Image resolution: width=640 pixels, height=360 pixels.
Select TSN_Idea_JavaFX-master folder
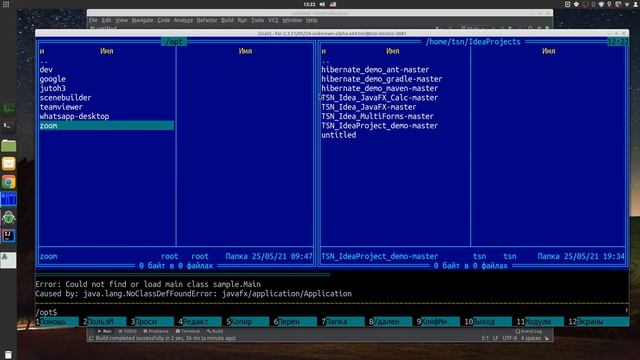pyautogui.click(x=369, y=107)
